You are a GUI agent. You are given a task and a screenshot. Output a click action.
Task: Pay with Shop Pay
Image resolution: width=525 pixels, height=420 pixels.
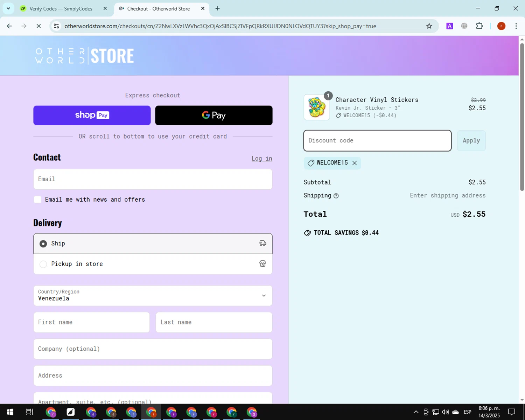[92, 115]
